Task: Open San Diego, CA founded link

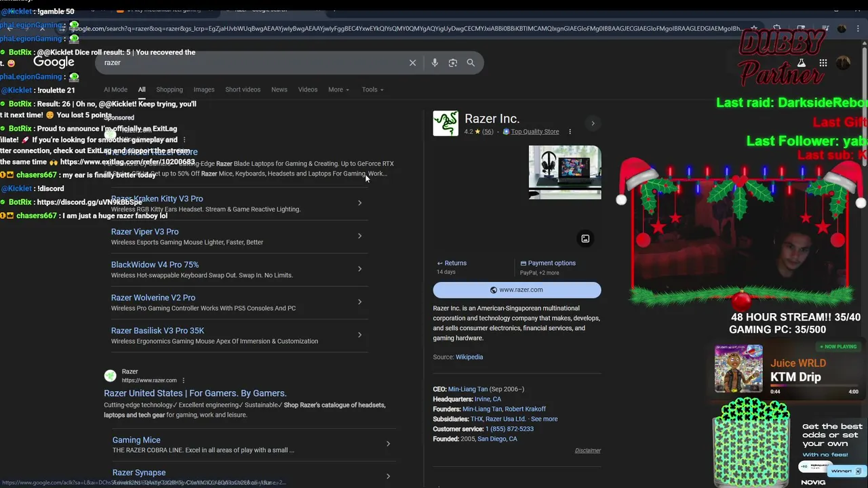Action: pos(497,439)
